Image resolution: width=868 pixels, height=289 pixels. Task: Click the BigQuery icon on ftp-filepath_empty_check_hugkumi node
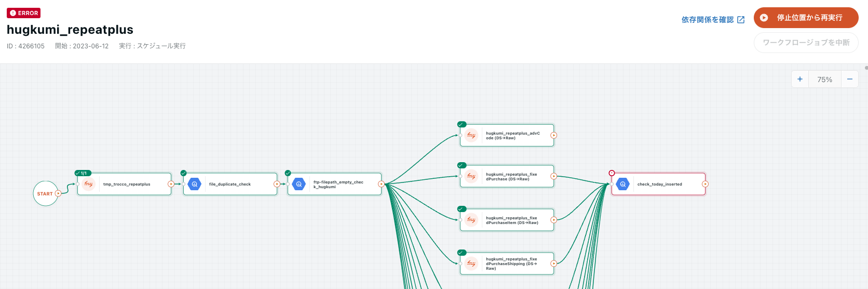[299, 184]
